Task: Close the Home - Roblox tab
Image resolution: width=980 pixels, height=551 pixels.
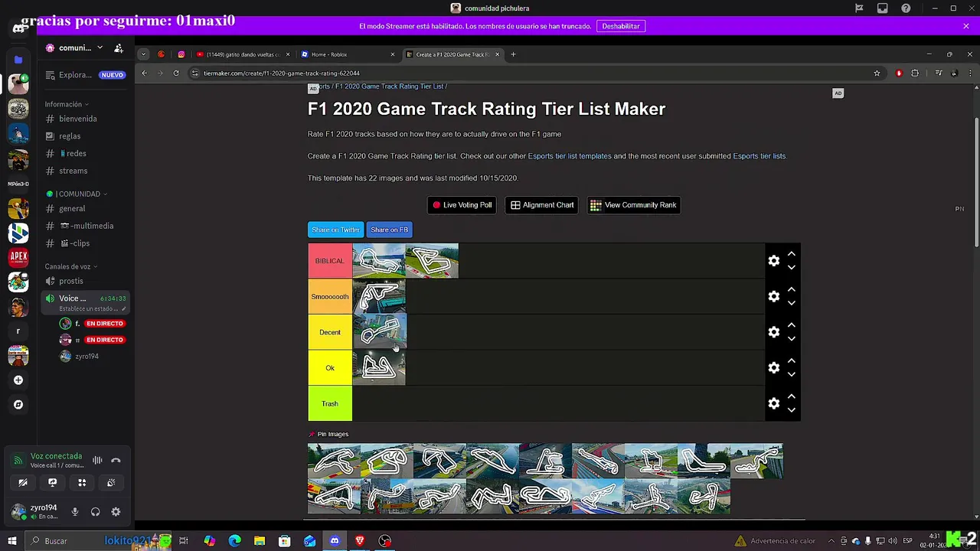Action: click(x=393, y=54)
